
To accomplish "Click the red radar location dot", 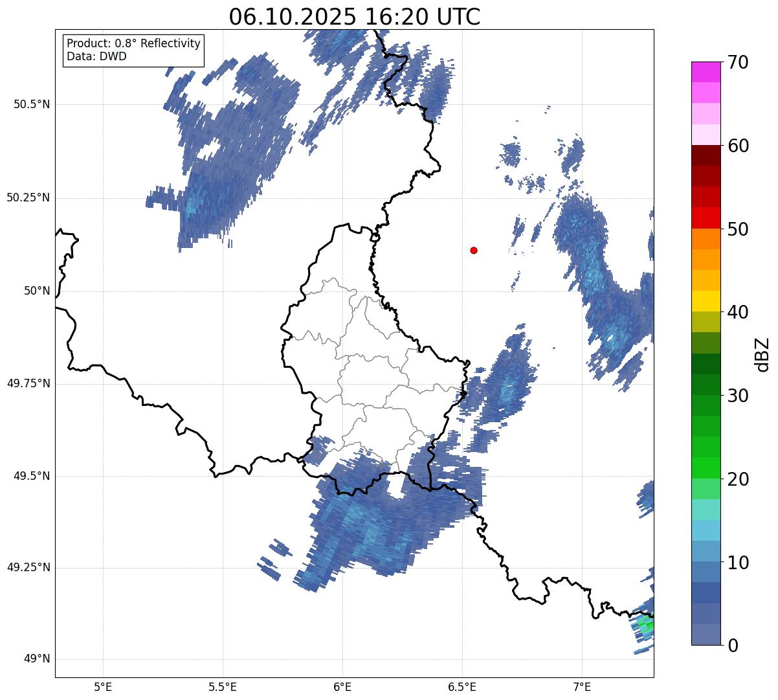I will click(474, 251).
